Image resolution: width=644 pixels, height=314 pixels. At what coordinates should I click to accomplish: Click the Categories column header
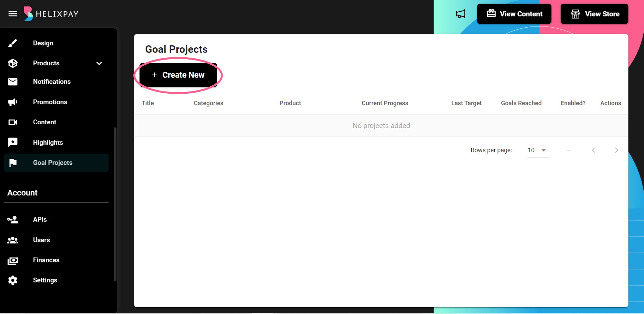[x=208, y=103]
